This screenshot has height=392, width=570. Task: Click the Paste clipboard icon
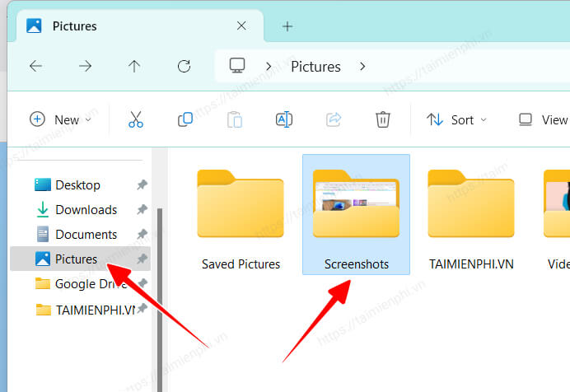235,119
